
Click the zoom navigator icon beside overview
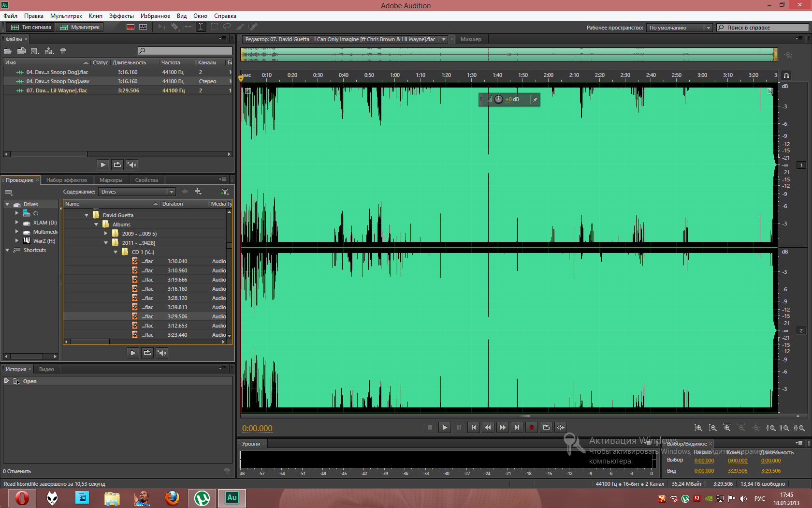tap(788, 55)
